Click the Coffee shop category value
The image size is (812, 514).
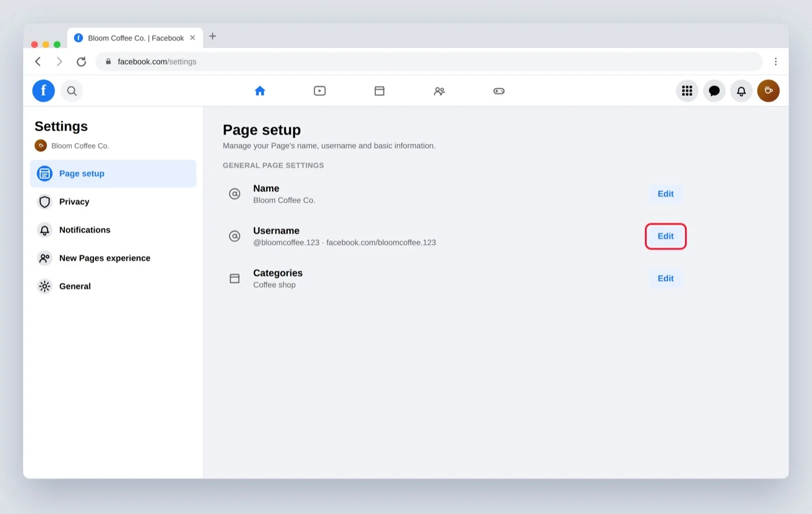pos(274,285)
